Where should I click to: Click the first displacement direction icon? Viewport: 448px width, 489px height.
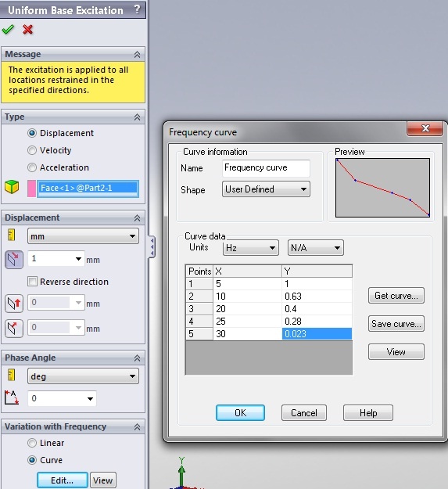[14, 260]
